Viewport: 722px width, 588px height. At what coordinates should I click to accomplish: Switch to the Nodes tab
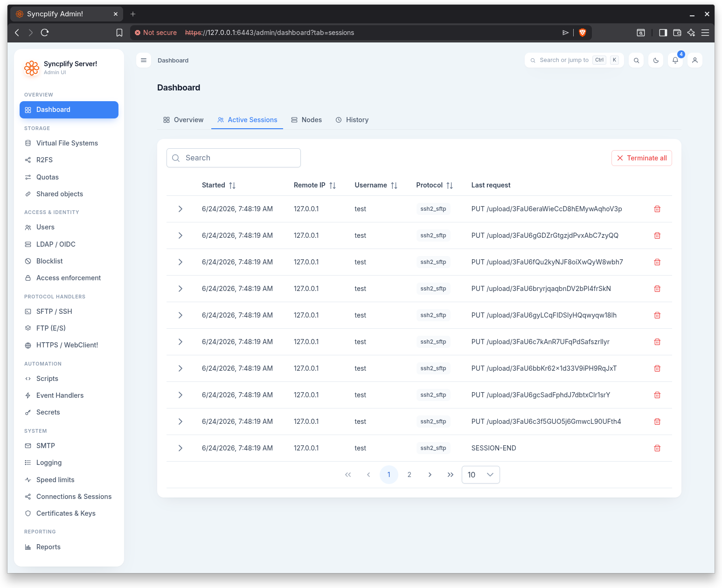pos(306,120)
